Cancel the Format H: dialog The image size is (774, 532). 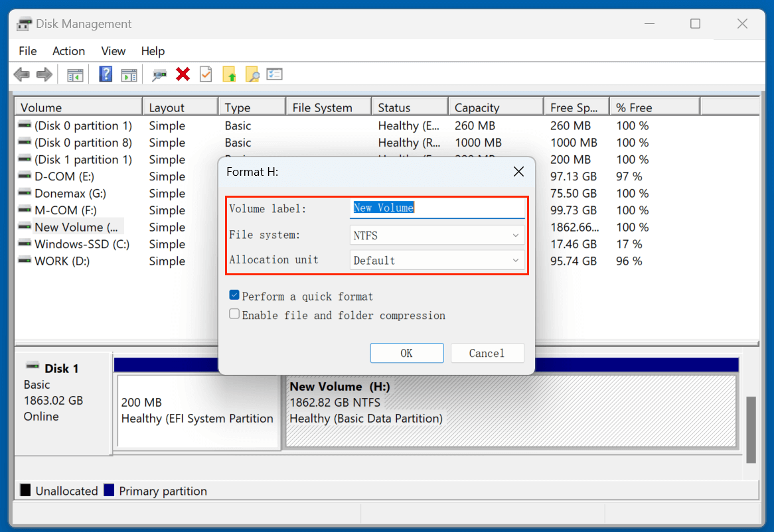coord(487,353)
